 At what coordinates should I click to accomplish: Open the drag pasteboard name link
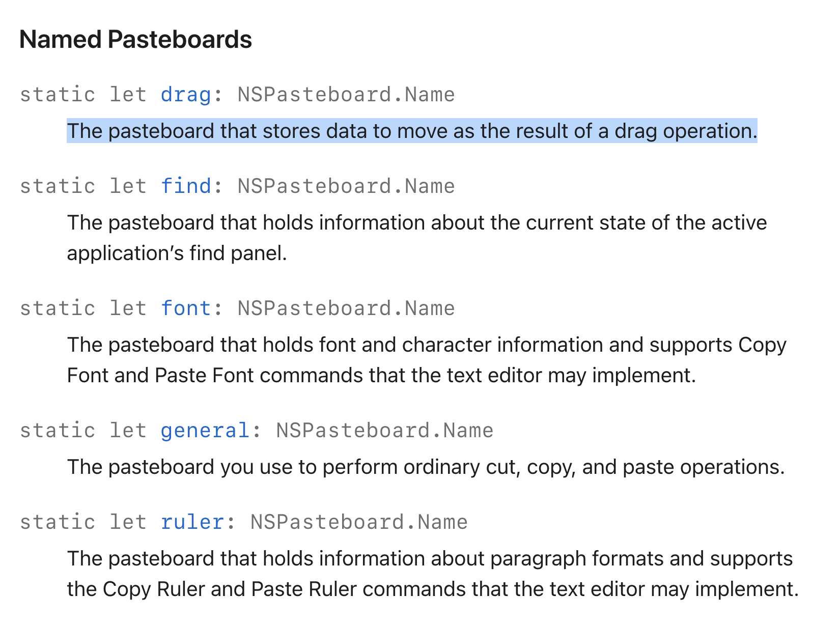(x=186, y=95)
